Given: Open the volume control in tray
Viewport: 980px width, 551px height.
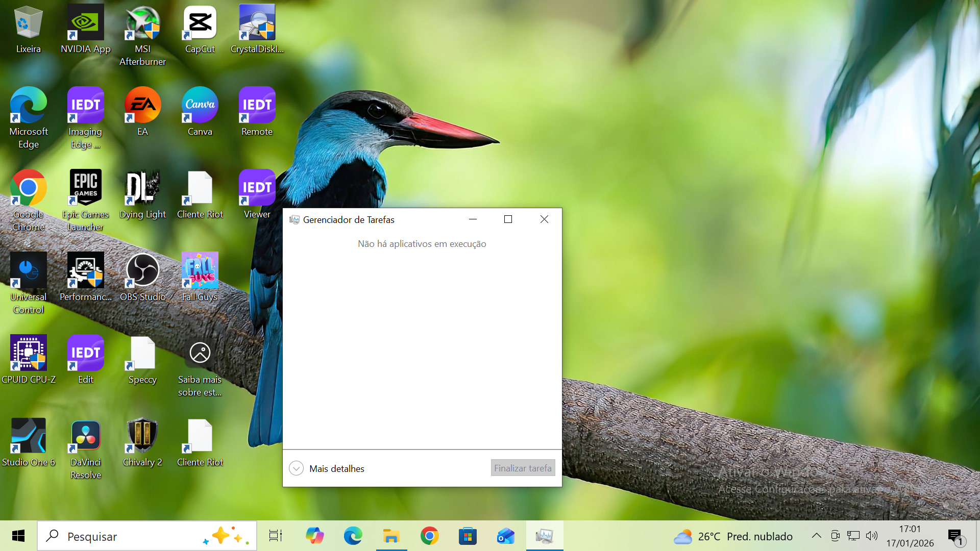Looking at the screenshot, I should coord(872,536).
